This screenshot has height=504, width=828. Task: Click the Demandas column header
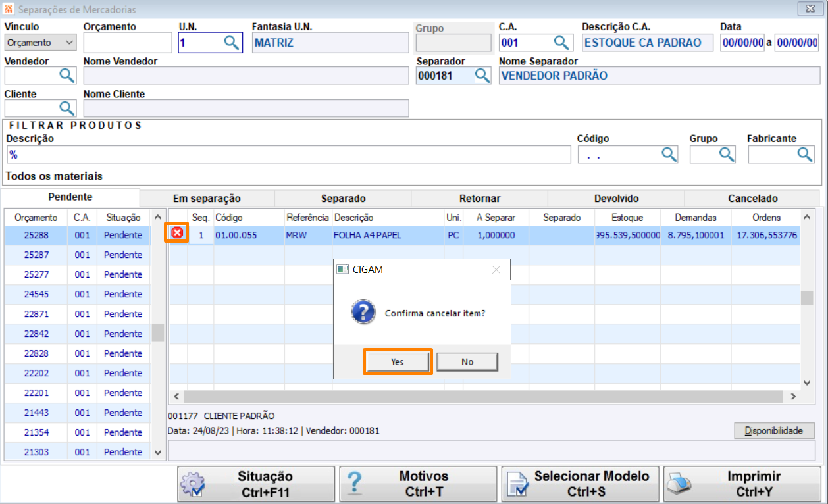point(696,217)
